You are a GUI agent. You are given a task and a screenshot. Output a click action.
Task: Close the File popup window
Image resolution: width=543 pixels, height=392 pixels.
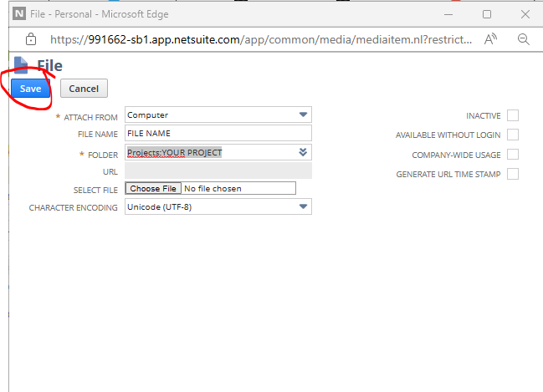(524, 14)
